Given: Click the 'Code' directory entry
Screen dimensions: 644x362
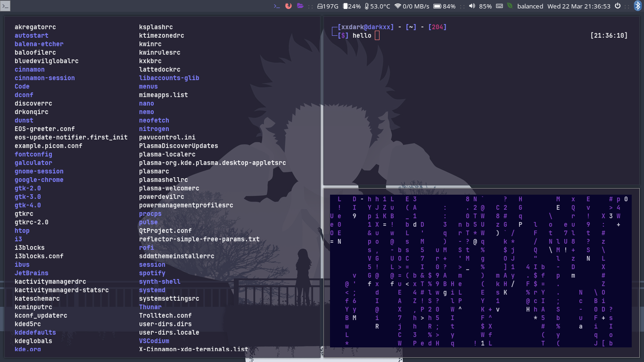Looking at the screenshot, I should pyautogui.click(x=22, y=86).
